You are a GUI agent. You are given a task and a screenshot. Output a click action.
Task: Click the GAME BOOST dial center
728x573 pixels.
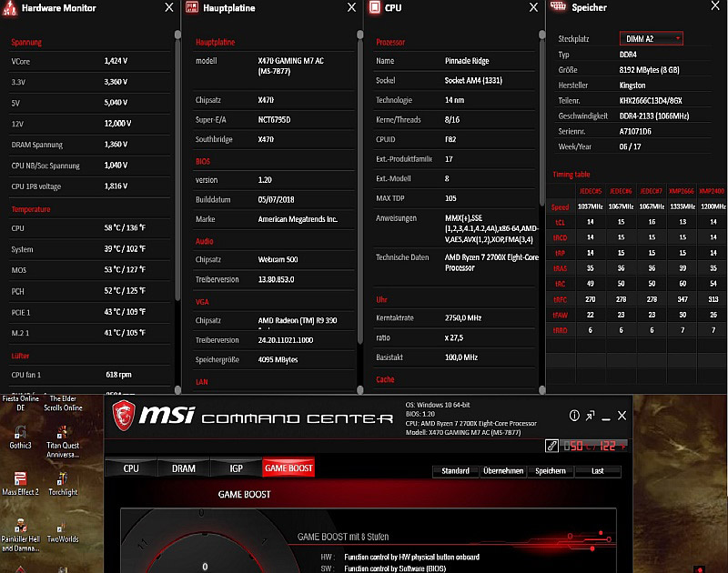[x=205, y=567]
